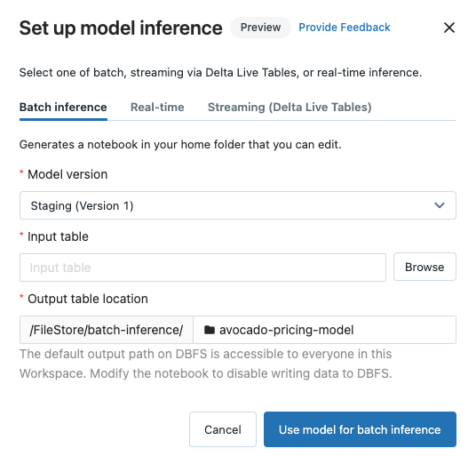
Task: Cancel the model inference setup
Action: click(223, 429)
